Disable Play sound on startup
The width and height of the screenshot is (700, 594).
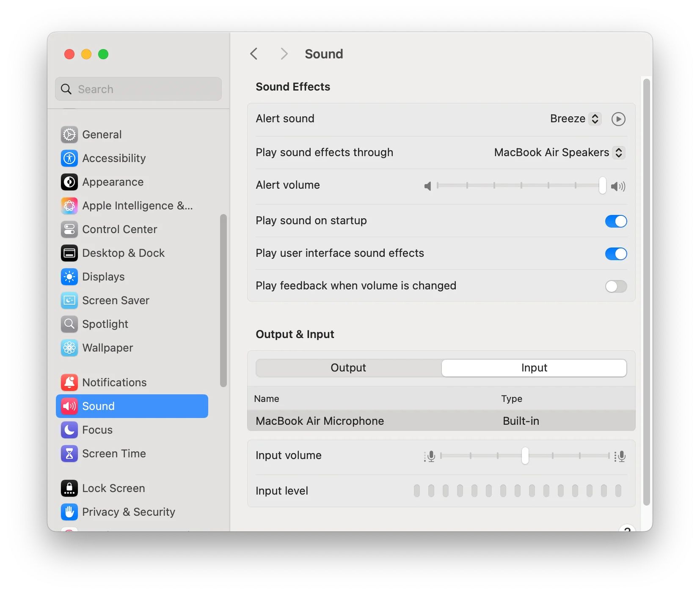[x=616, y=221]
